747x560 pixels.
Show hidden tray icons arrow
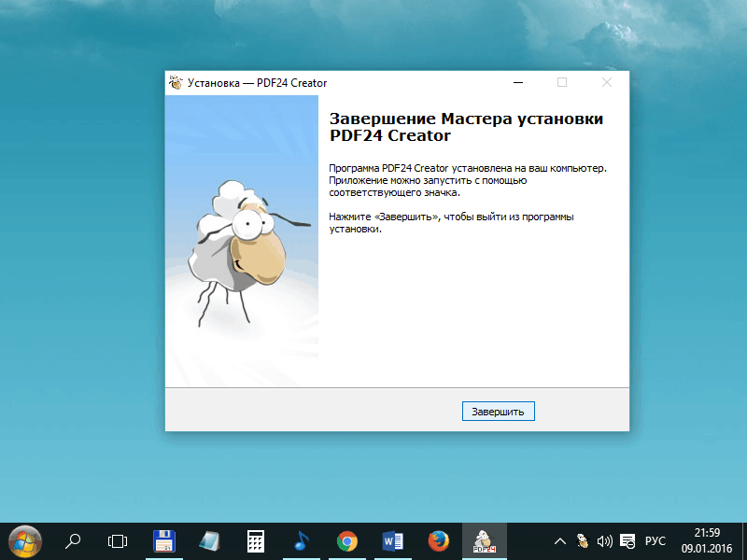tap(560, 541)
